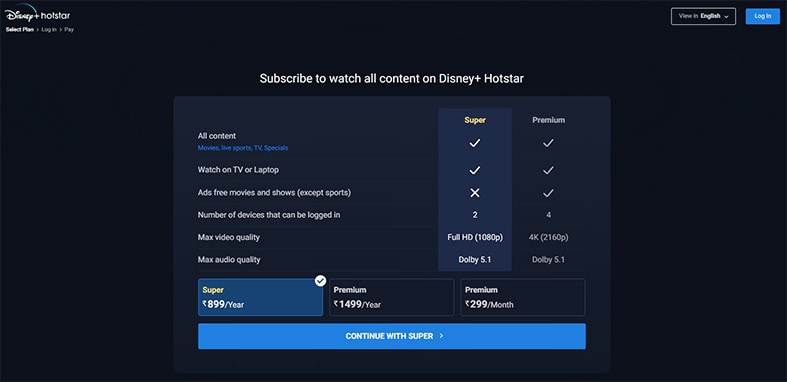
Task: Click the Disney+ Hotstar logo
Action: coord(37,14)
